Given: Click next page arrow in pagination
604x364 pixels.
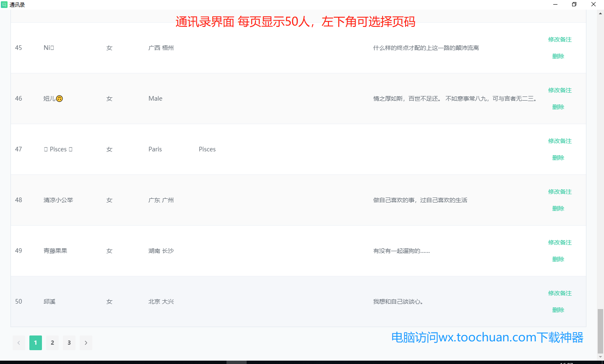Looking at the screenshot, I should click(86, 343).
